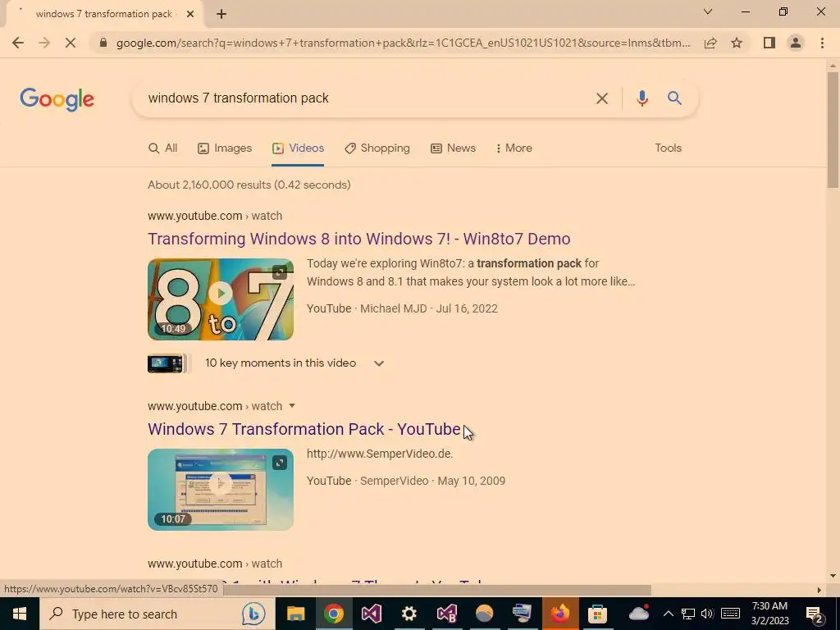Viewport: 840px width, 630px height.
Task: Open the taskbar clock showing 7:30 AM
Action: pos(769,614)
